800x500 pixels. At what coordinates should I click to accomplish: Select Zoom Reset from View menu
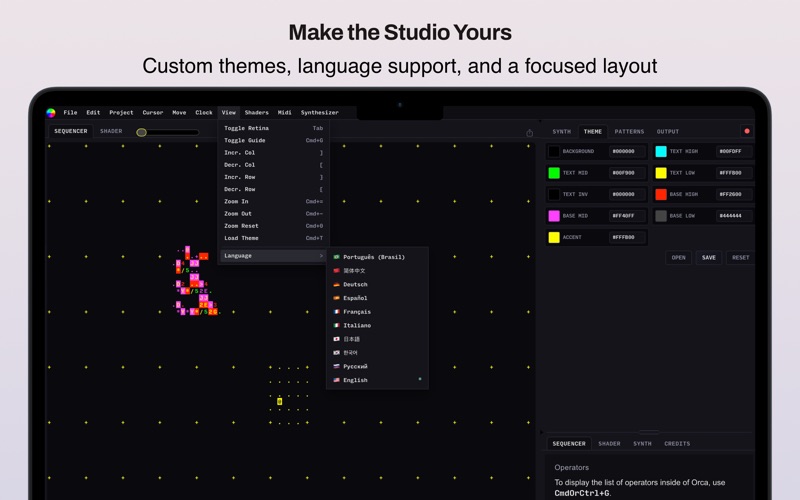[x=273, y=226]
